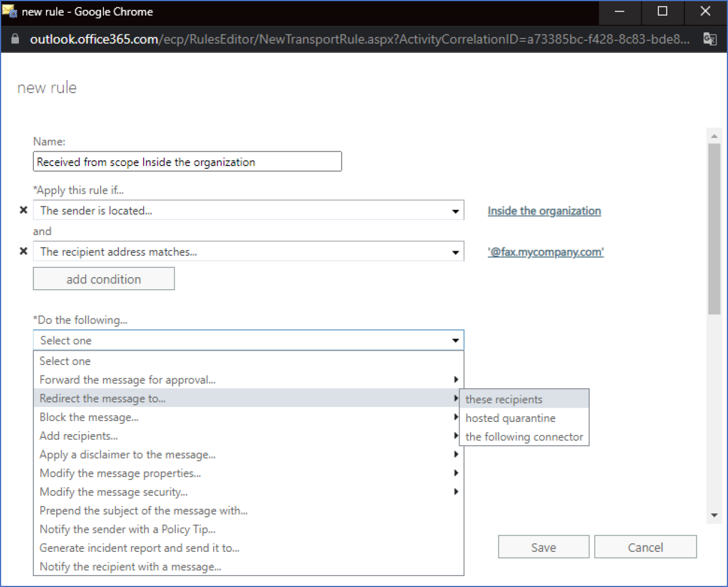Choose 'hosted quarantine' from the submenu
This screenshot has height=587, width=728.
(x=510, y=418)
